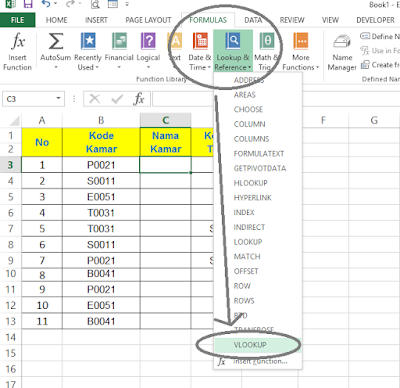The height and width of the screenshot is (388, 400).
Task: Select VLOOKUP from the function list
Action: (x=257, y=345)
